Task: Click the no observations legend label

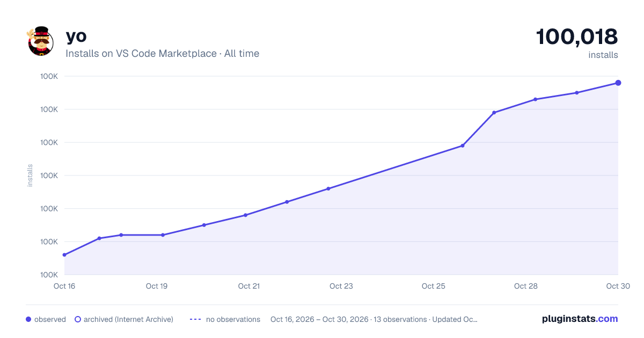Action: (x=233, y=319)
